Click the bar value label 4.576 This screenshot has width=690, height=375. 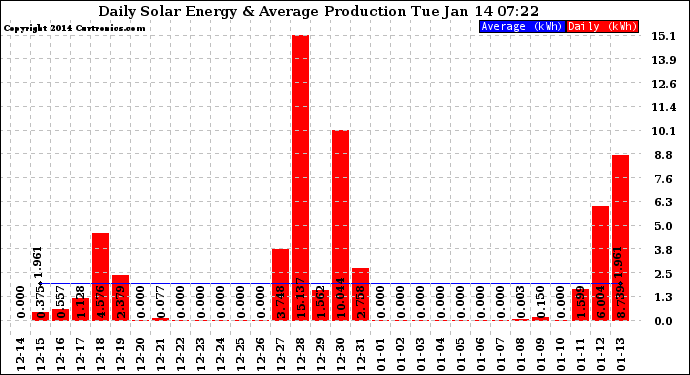100,302
